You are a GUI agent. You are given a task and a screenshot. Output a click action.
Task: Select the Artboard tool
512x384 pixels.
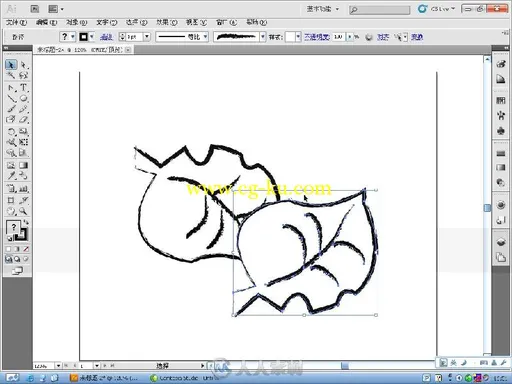point(11,200)
